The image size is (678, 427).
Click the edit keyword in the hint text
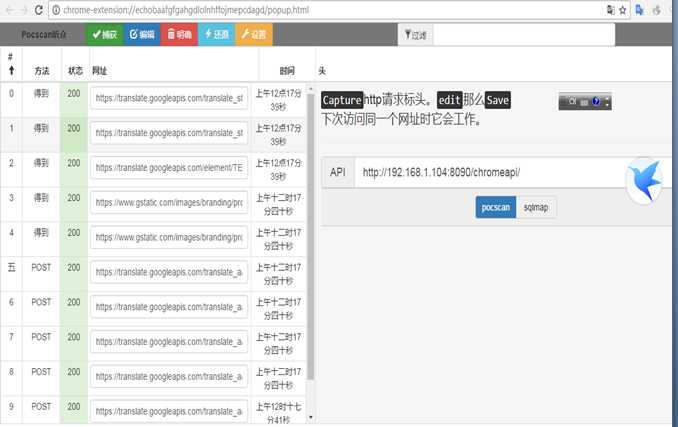click(x=449, y=100)
